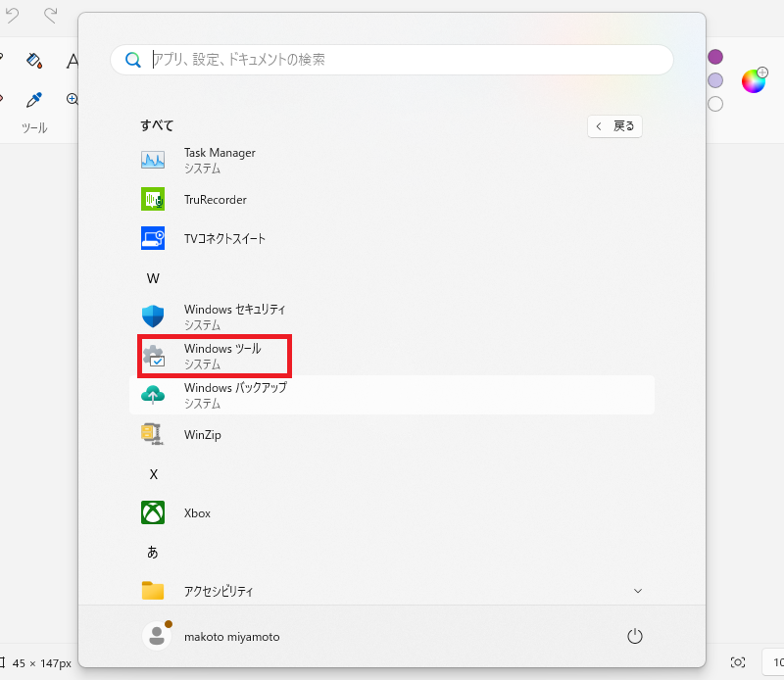784x680 pixels.
Task: Launch the TruRecorder app
Action: point(215,200)
